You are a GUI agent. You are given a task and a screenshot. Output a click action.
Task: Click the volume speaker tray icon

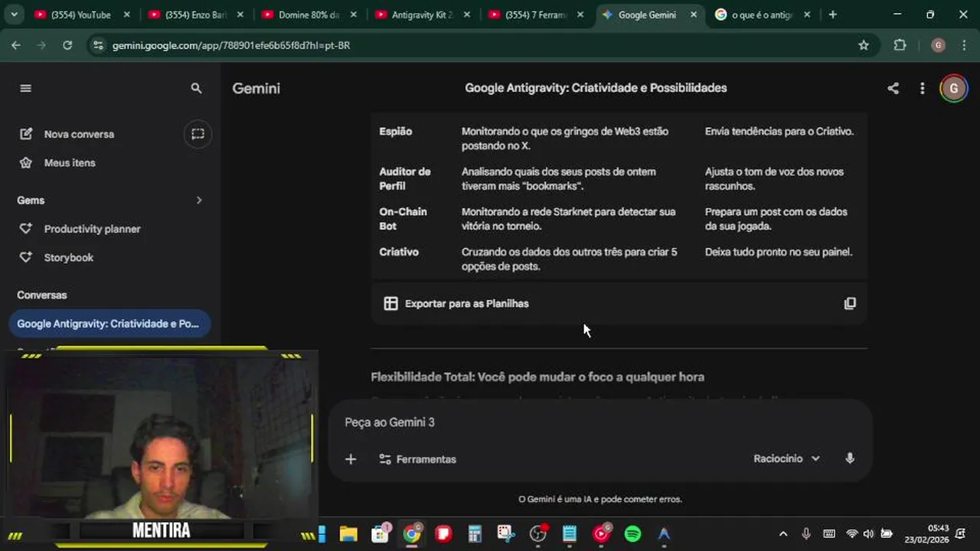pos(868,534)
